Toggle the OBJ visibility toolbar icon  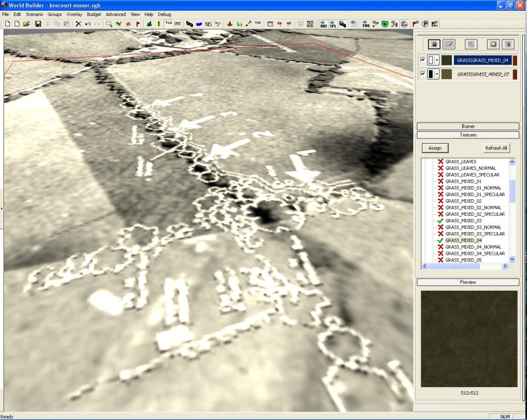tap(323, 24)
